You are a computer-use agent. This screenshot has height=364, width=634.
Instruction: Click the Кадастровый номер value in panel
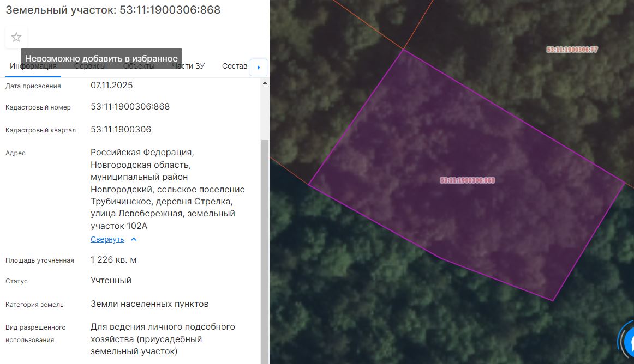pyautogui.click(x=130, y=107)
